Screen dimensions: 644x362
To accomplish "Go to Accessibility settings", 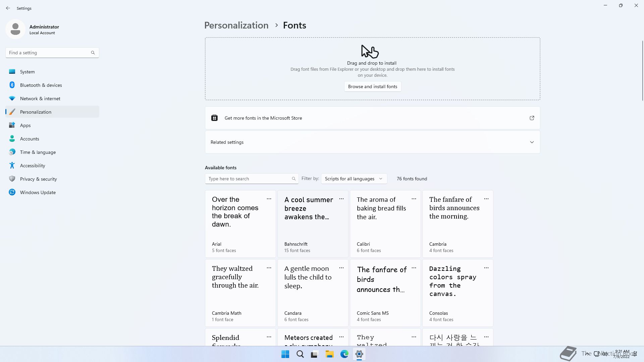I will coord(52,166).
